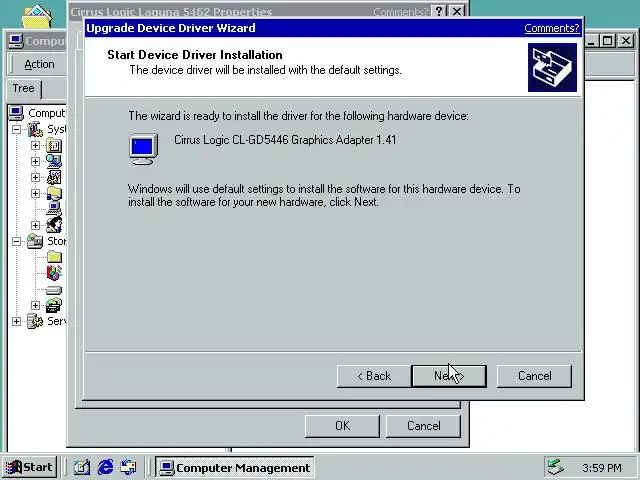Select the Event Viewer icon

click(x=54, y=145)
